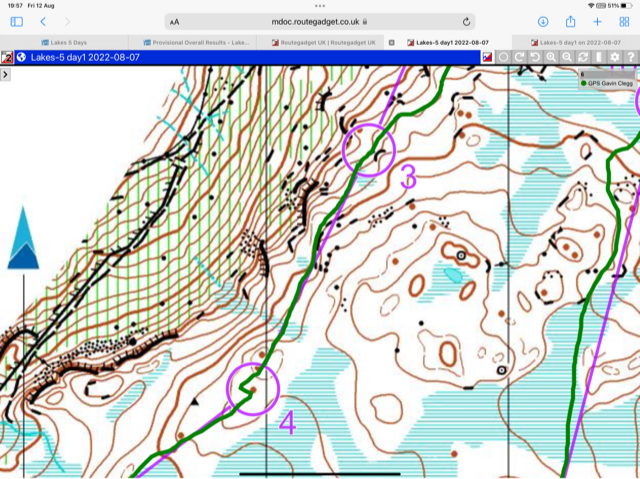The width and height of the screenshot is (640, 479).
Task: Rotate map clockwise using toolbar icon
Action: pyautogui.click(x=519, y=58)
